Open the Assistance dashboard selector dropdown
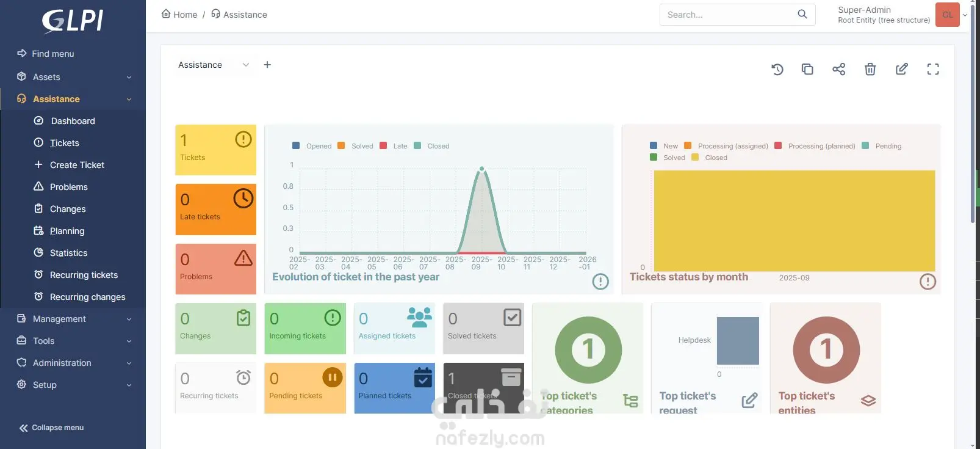 214,65
